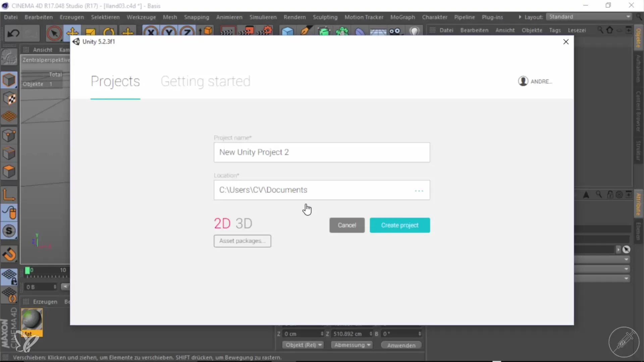Click the camera object icon
644x362 pixels.
pos(395,32)
